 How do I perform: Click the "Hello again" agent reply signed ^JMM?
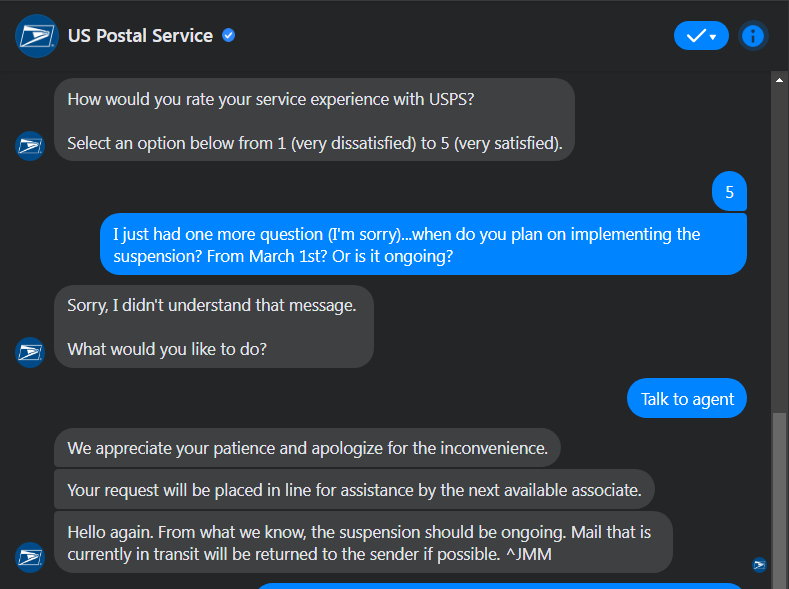point(363,542)
